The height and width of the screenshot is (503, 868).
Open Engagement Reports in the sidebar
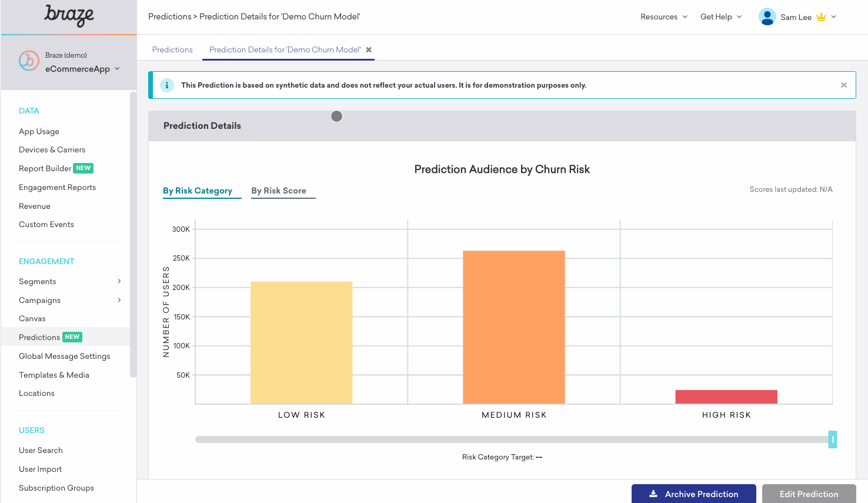coord(57,188)
